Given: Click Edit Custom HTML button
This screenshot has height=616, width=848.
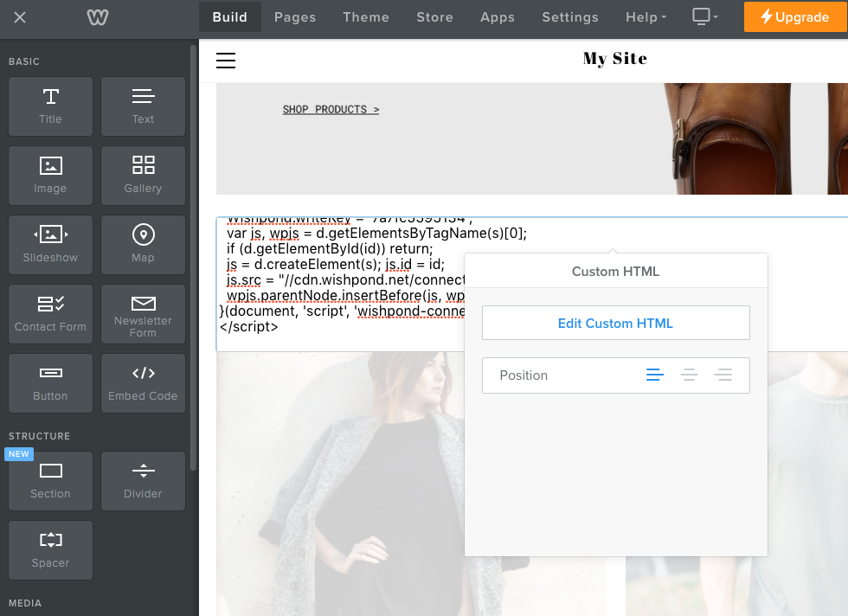Looking at the screenshot, I should point(615,323).
